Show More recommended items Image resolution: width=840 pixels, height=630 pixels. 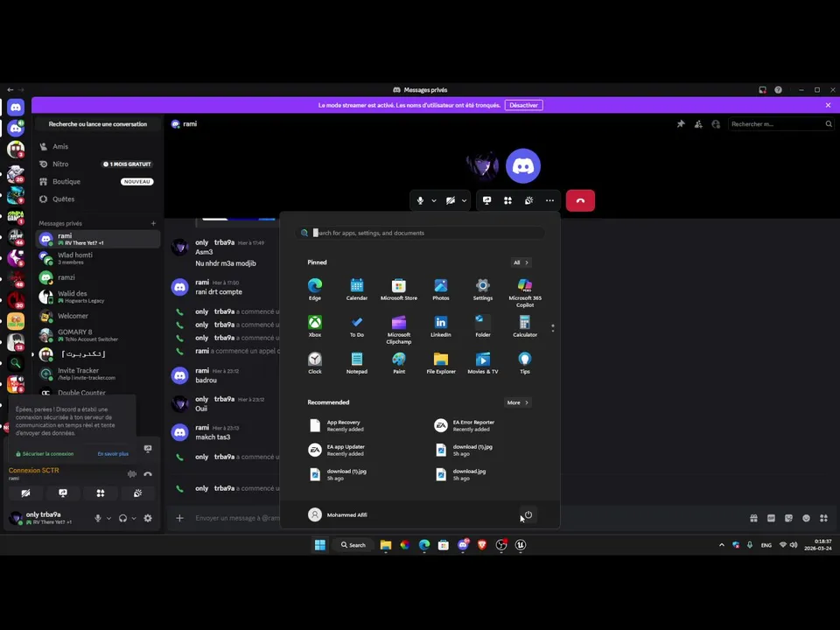[x=517, y=402]
